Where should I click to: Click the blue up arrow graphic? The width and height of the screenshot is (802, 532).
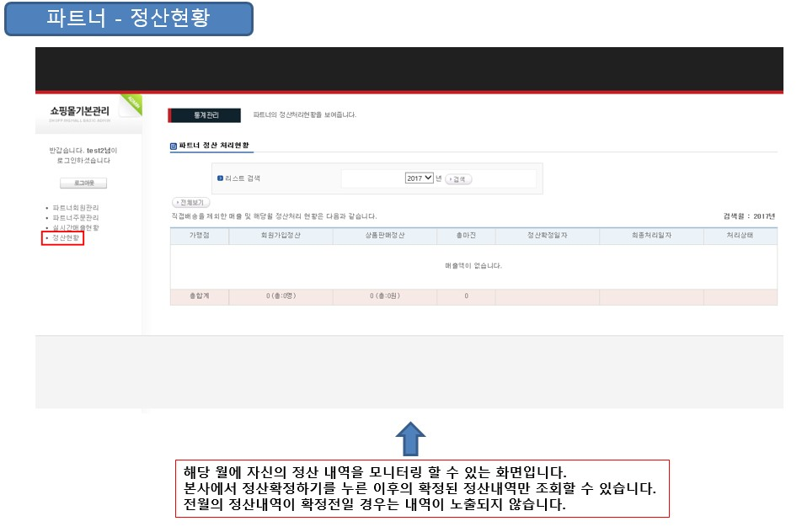click(x=409, y=439)
